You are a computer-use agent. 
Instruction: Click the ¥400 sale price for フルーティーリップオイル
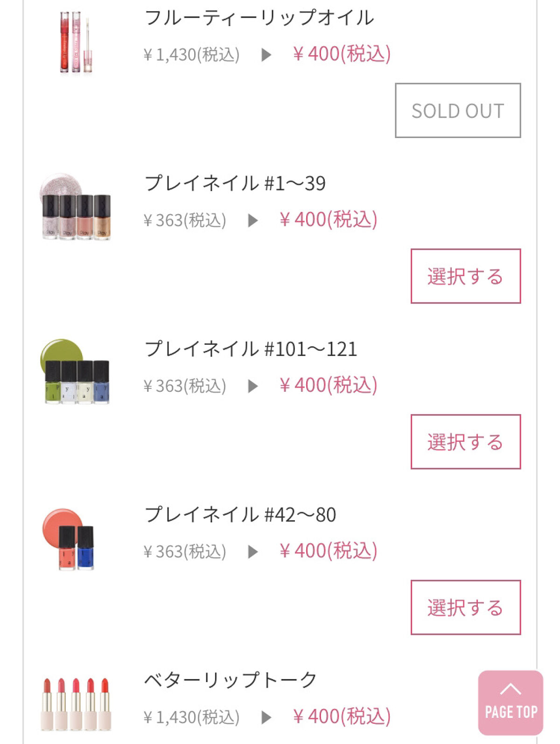pyautogui.click(x=342, y=54)
